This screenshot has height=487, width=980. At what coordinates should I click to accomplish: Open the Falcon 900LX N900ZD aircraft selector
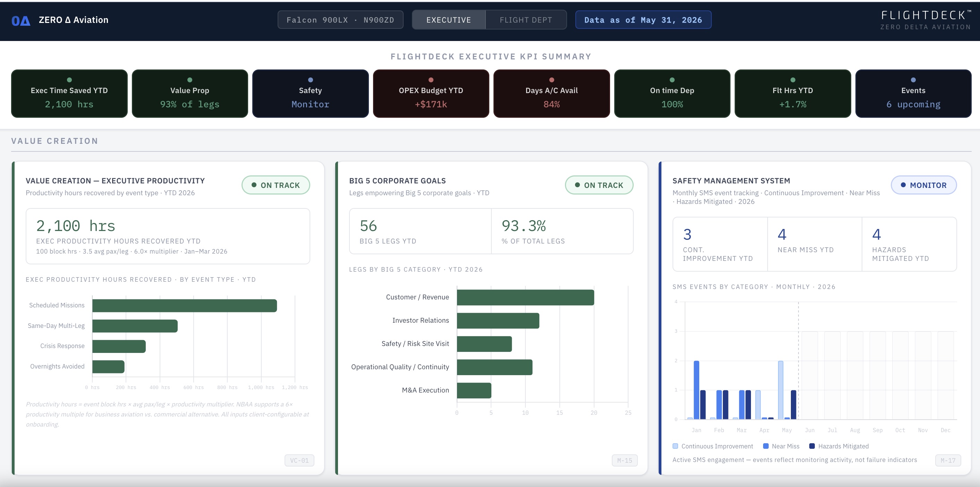point(340,20)
